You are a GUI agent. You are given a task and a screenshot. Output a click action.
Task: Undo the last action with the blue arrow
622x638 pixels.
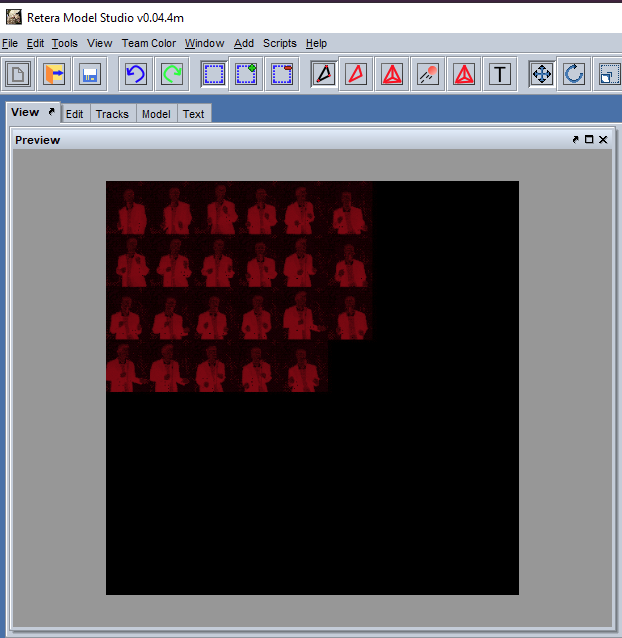coord(135,74)
